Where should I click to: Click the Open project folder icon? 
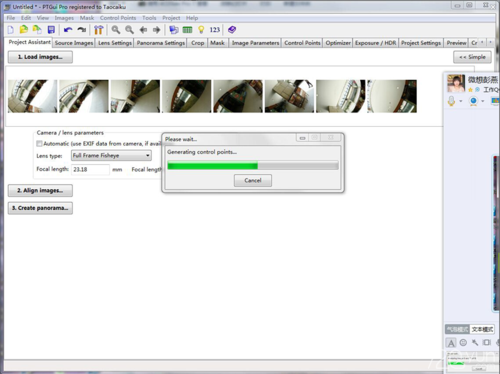pos(24,30)
